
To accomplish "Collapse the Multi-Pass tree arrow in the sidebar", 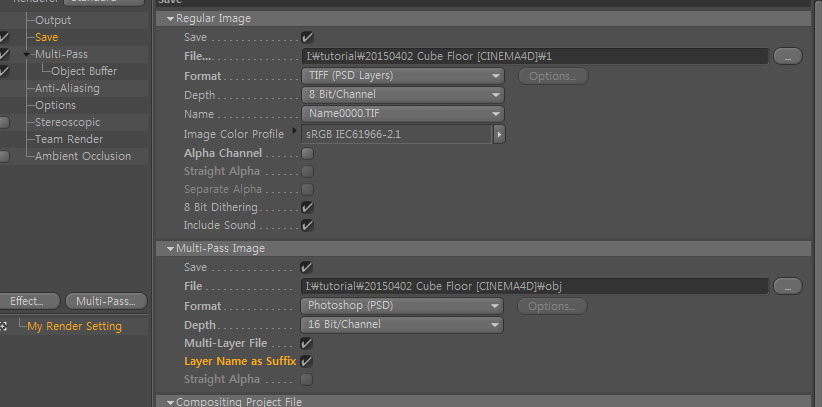I will (x=27, y=55).
